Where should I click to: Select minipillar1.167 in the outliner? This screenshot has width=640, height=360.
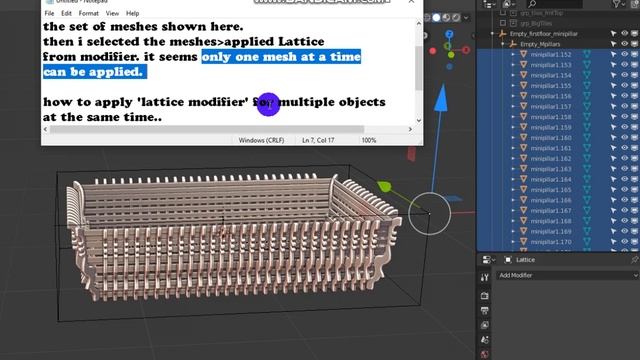pyautogui.click(x=551, y=211)
